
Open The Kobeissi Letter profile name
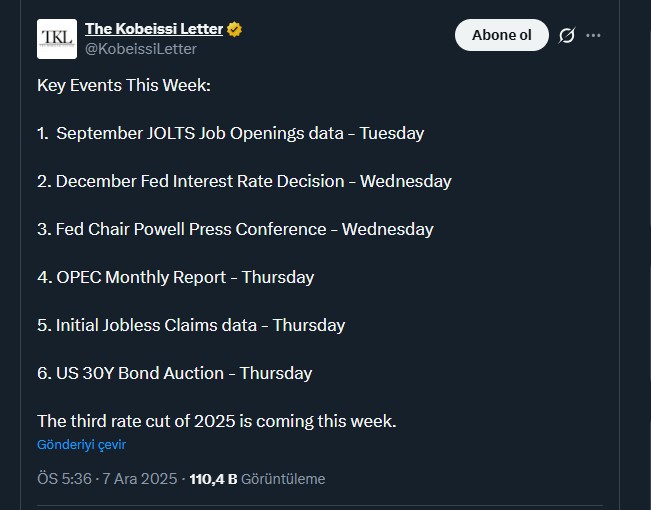[153, 29]
